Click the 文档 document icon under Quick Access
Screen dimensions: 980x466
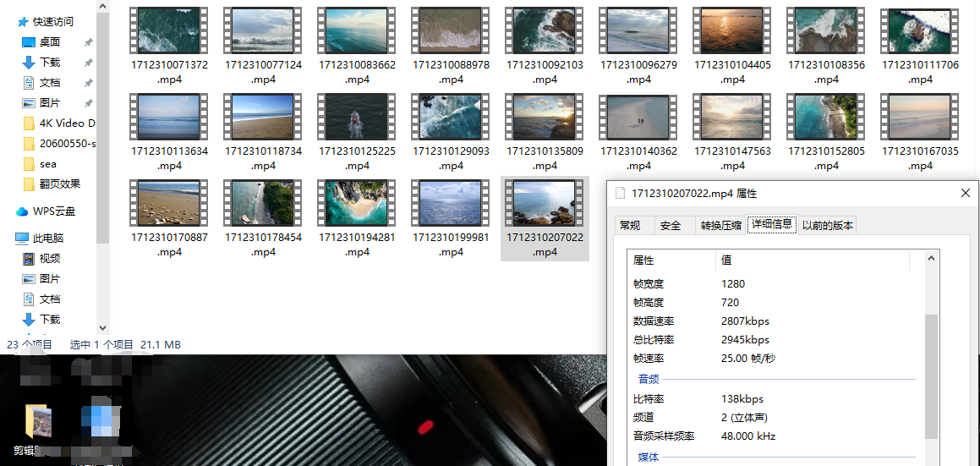(29, 83)
